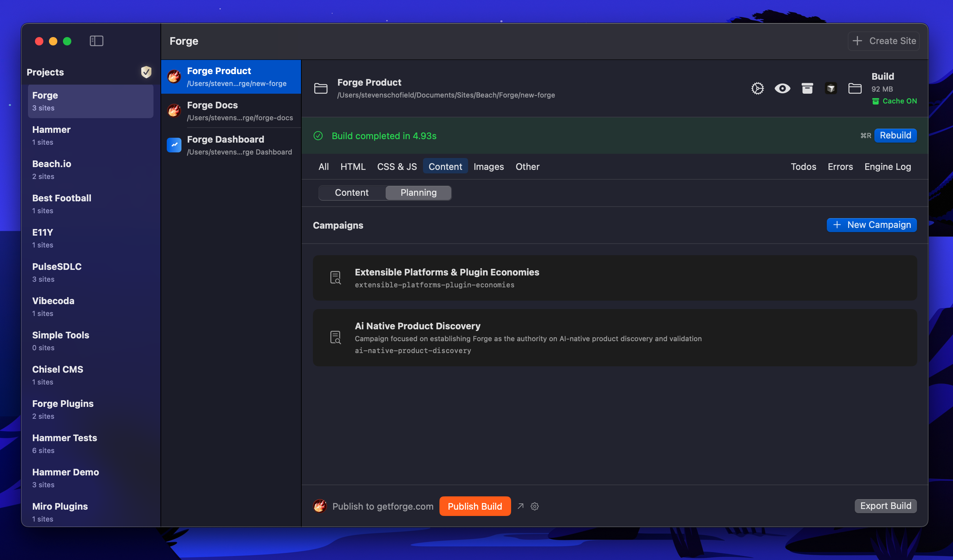Open the build output folder icon

pos(855,88)
